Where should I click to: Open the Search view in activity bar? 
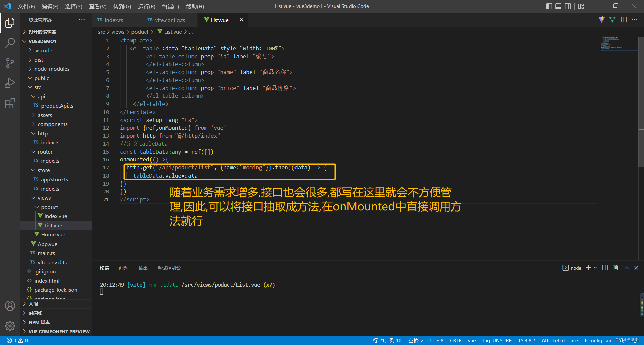[10, 43]
